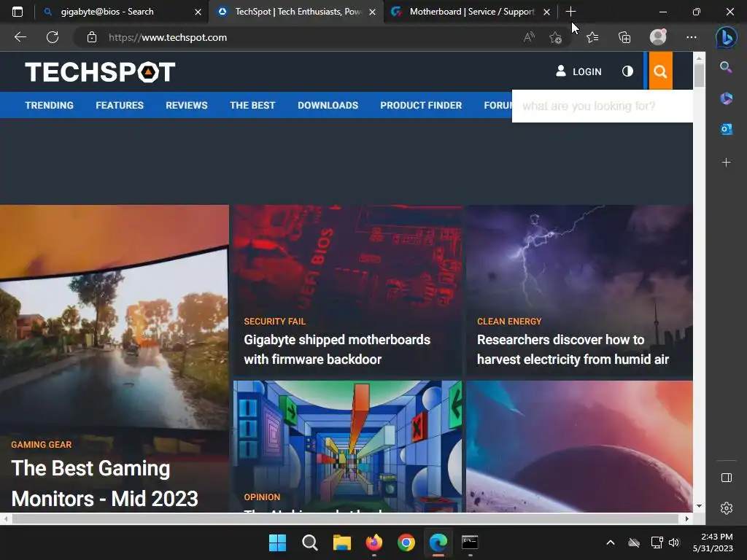The image size is (747, 560).
Task: Click the 'what are you looking for?' search field
Action: click(602, 106)
